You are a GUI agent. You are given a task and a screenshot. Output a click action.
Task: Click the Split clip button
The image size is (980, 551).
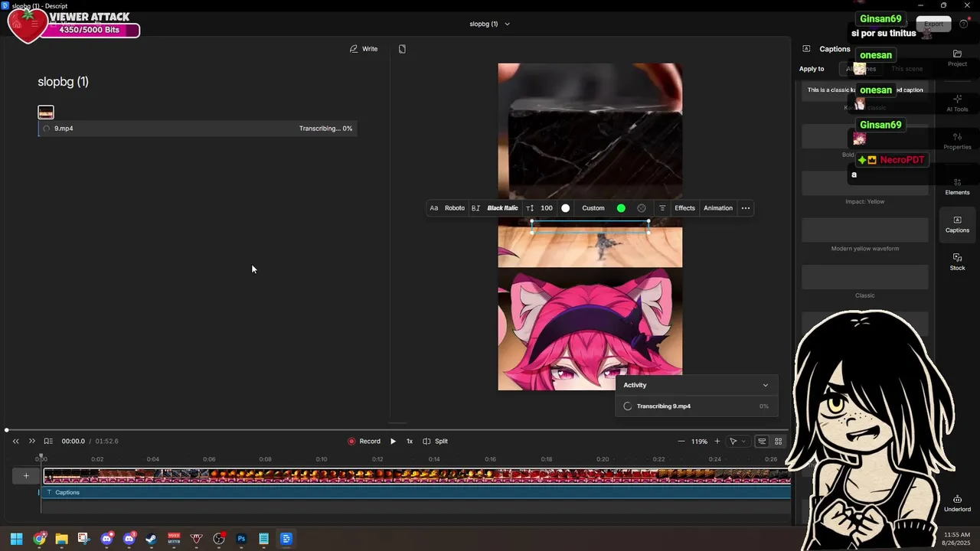(x=436, y=441)
